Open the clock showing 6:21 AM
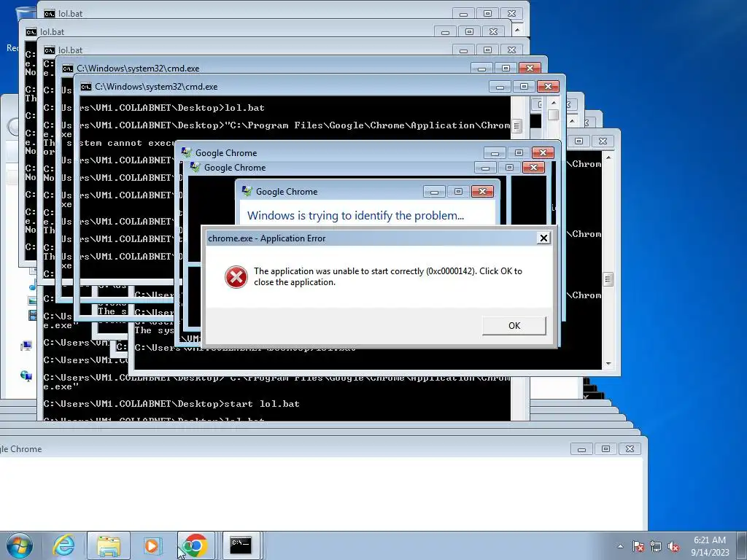Image resolution: width=747 pixels, height=560 pixels. pyautogui.click(x=710, y=545)
